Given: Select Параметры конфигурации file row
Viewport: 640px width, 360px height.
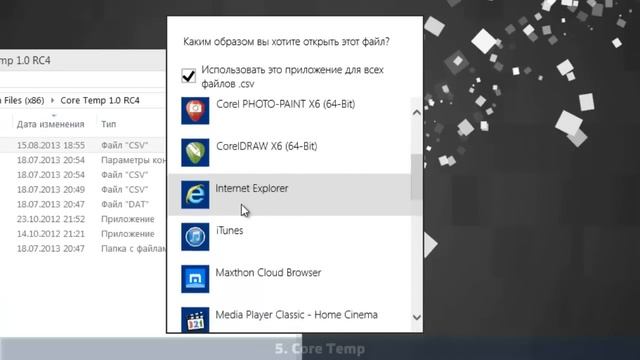Looking at the screenshot, I should pos(83,160).
